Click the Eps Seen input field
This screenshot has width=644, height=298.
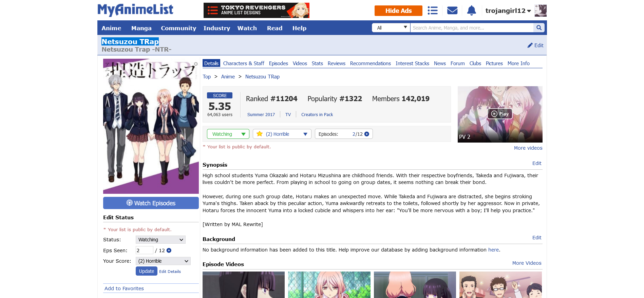tap(144, 250)
